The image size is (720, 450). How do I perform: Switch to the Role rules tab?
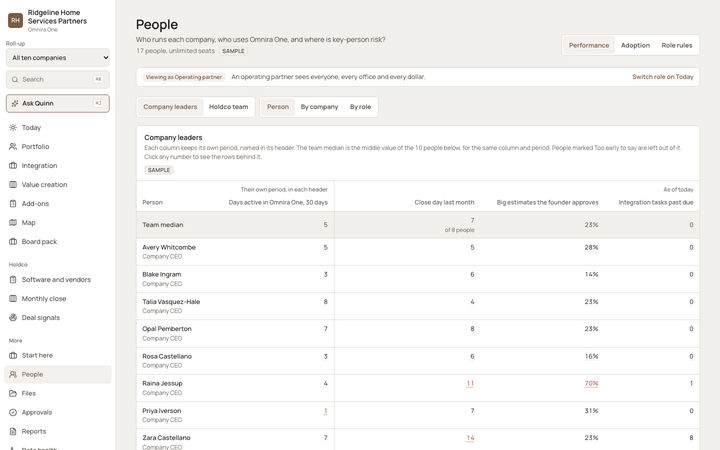point(676,45)
